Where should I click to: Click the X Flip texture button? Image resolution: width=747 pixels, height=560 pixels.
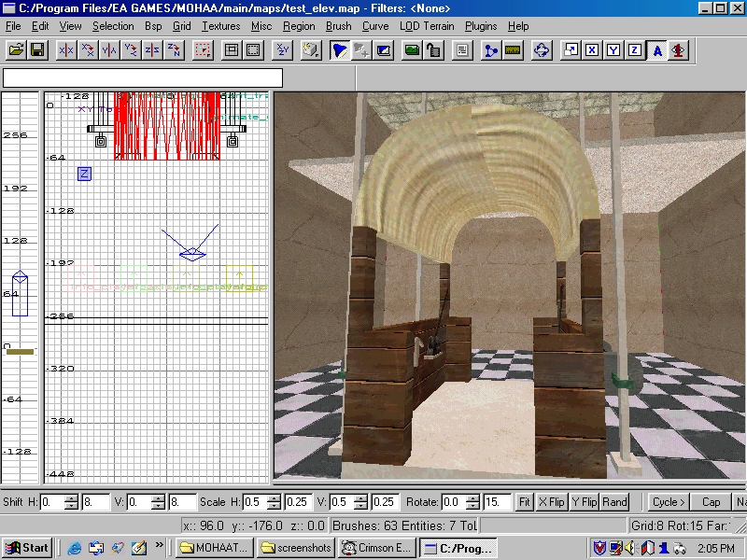pos(552,502)
